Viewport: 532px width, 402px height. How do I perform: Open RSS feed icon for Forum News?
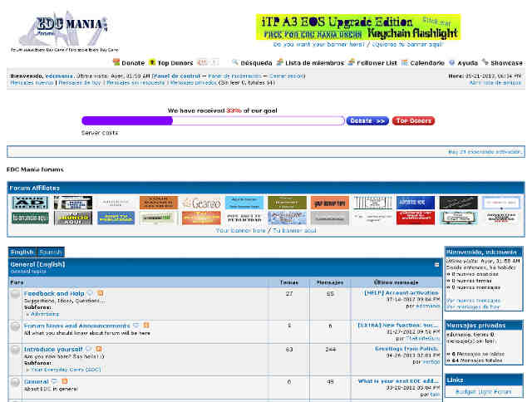coord(146,326)
